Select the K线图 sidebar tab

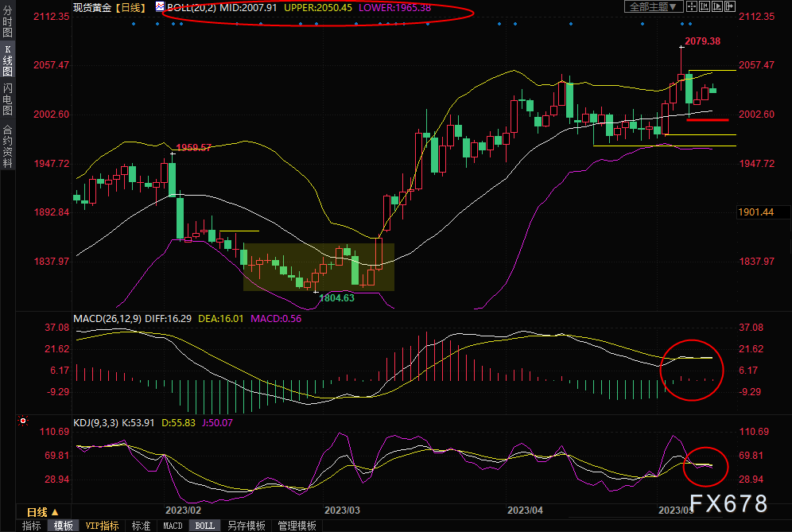coord(7,64)
